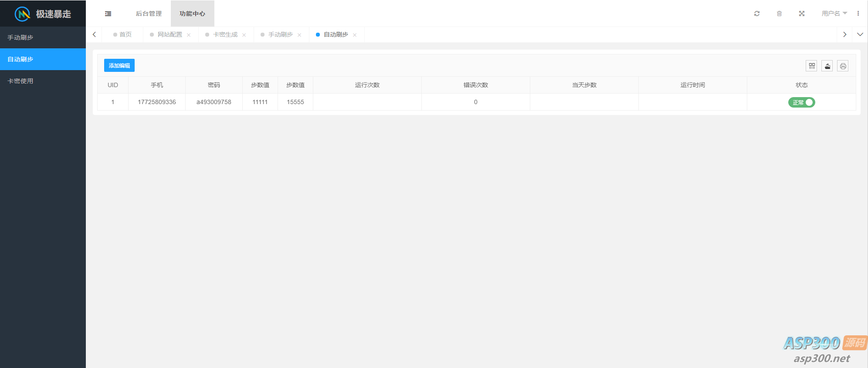Click the step value cell 15555
Image resolution: width=868 pixels, height=368 pixels.
[x=295, y=102]
